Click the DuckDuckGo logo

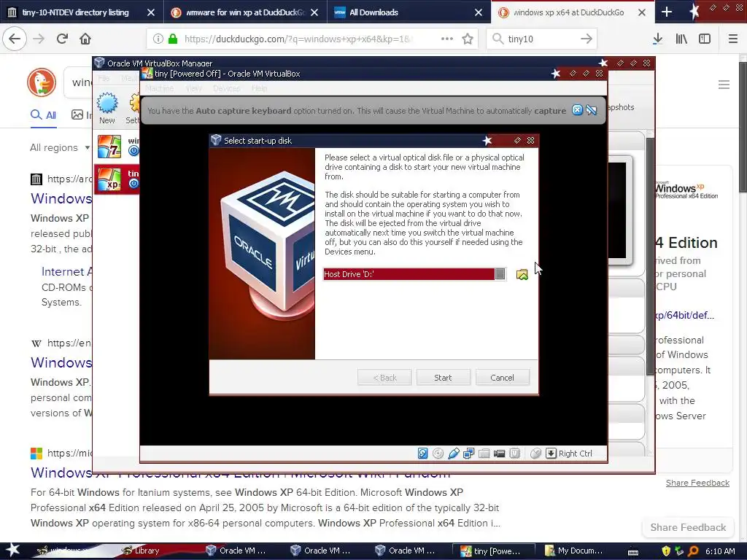point(42,82)
